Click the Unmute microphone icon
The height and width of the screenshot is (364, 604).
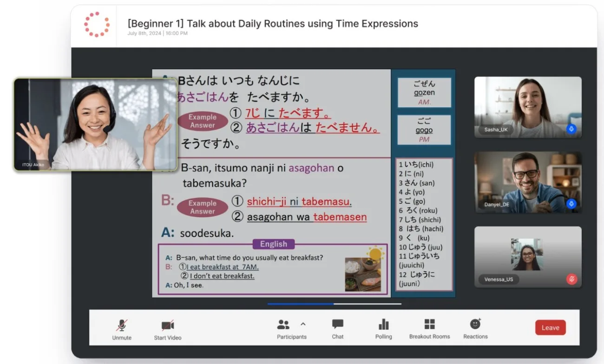point(122,325)
